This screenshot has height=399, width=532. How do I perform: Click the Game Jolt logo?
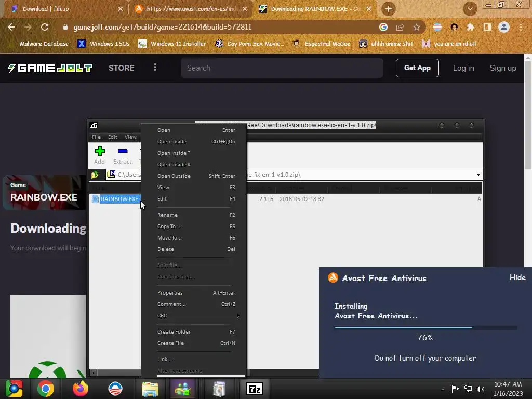click(x=50, y=68)
